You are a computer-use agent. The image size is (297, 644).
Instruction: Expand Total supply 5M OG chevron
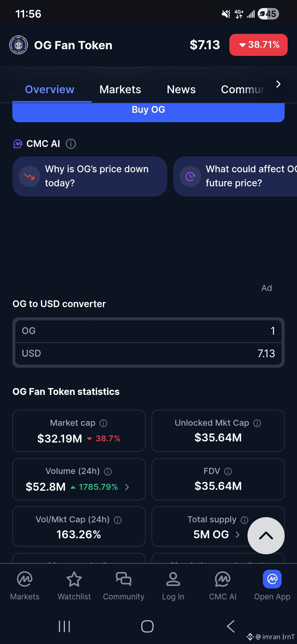[x=238, y=534]
